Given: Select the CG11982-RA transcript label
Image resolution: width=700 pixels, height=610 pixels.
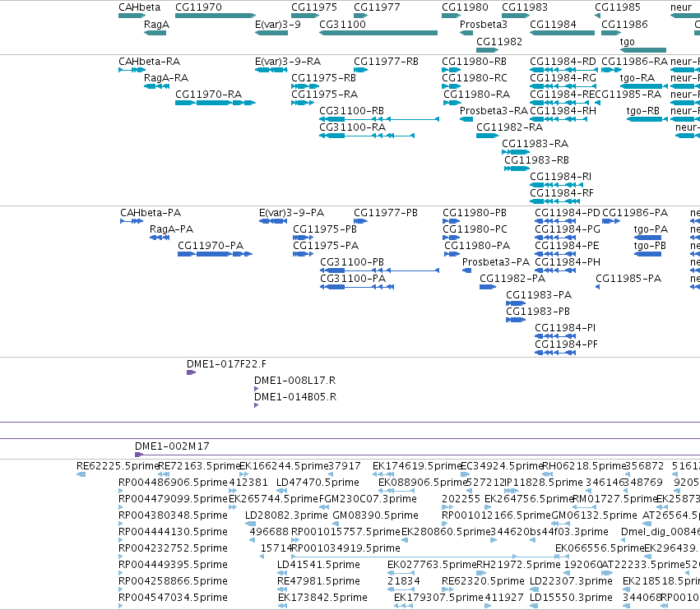Looking at the screenshot, I should 509,127.
